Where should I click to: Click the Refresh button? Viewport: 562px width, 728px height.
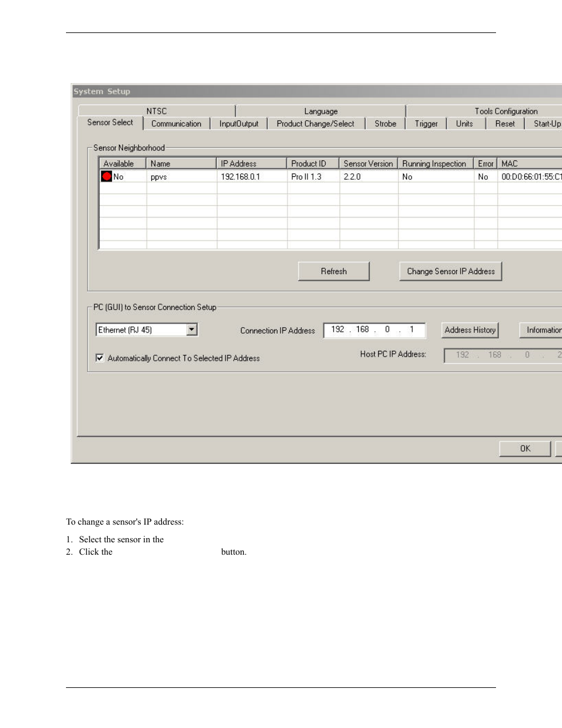click(x=334, y=271)
